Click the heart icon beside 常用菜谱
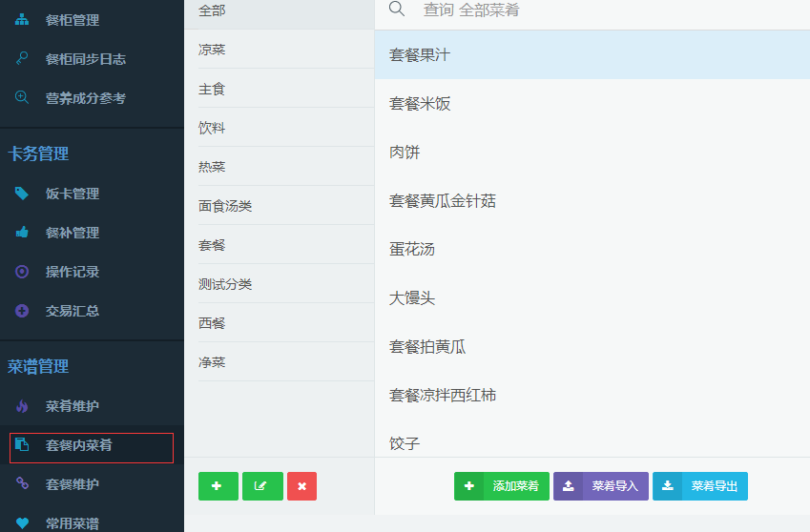This screenshot has width=810, height=532. [x=22, y=523]
